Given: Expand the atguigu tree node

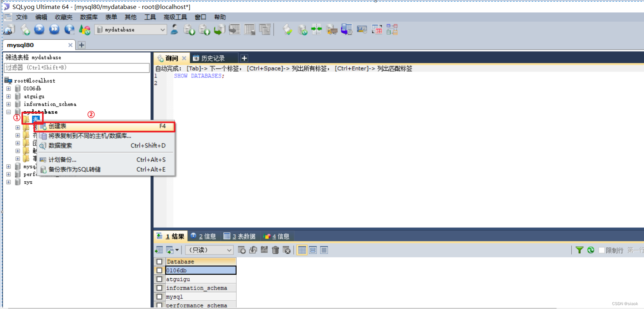Looking at the screenshot, I should point(9,96).
